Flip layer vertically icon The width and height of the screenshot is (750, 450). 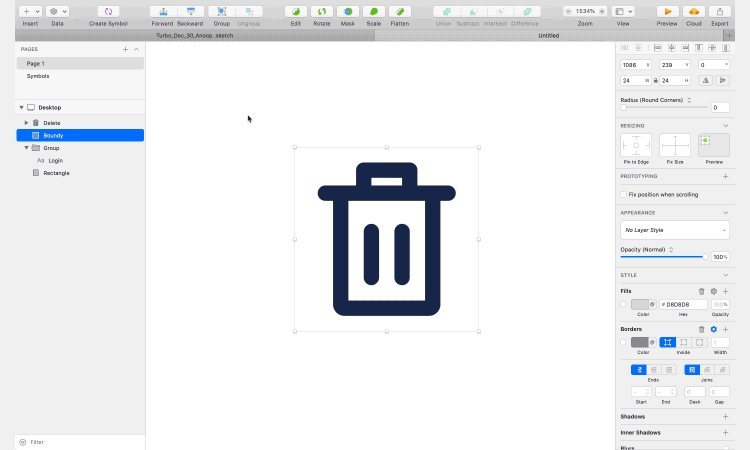click(x=723, y=81)
